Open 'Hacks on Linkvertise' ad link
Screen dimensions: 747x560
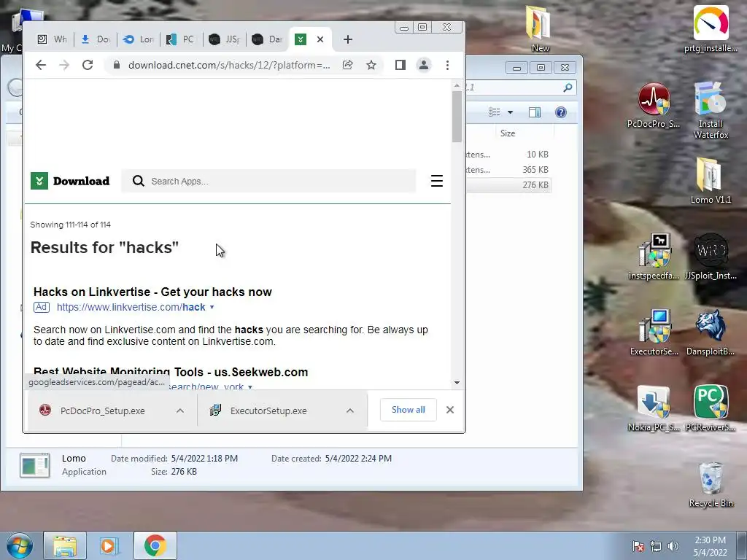pos(152,292)
